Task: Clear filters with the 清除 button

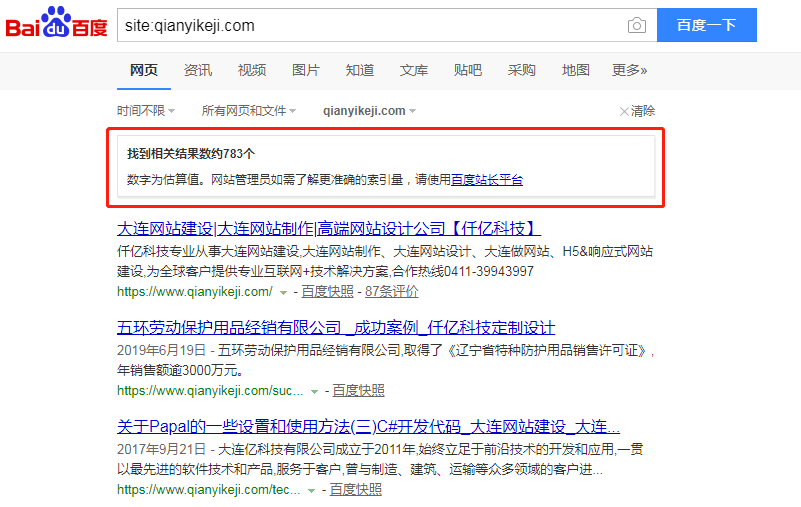Action: click(x=637, y=111)
